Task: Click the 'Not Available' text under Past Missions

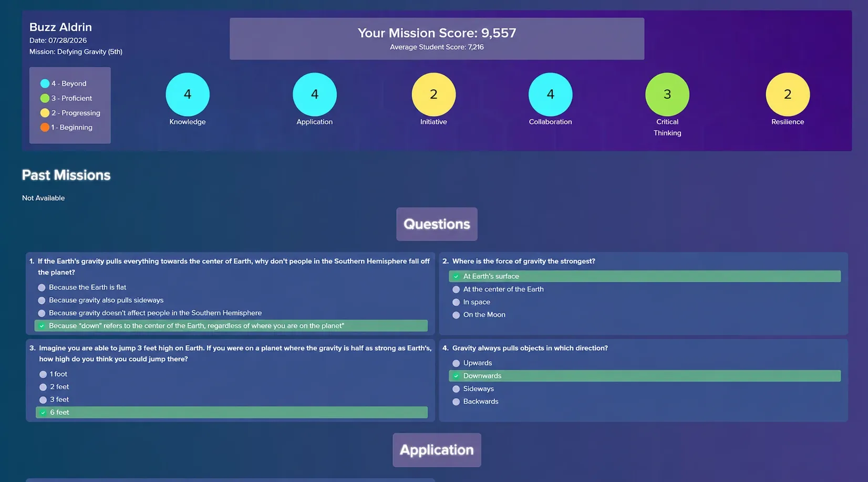Action: 44,198
